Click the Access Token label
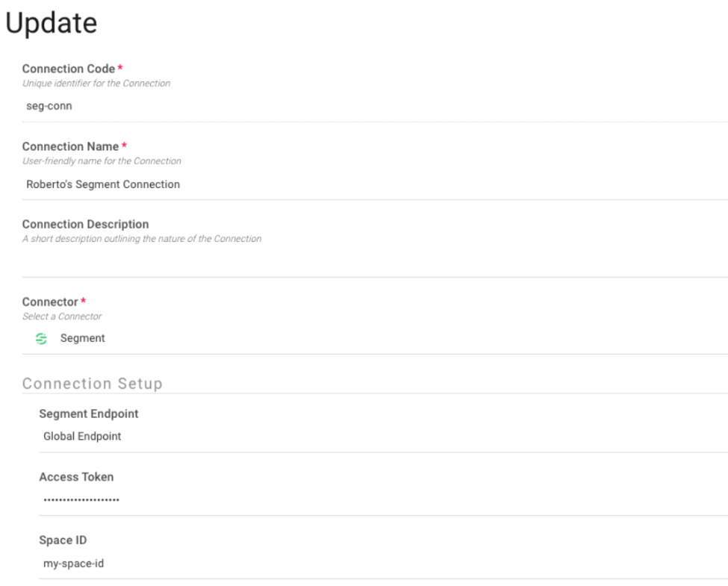The width and height of the screenshot is (728, 586). (76, 477)
